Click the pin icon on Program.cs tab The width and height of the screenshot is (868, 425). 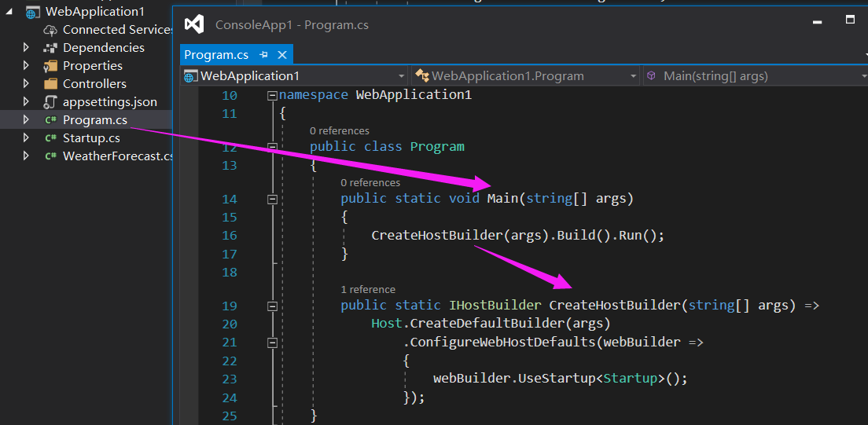pos(264,54)
